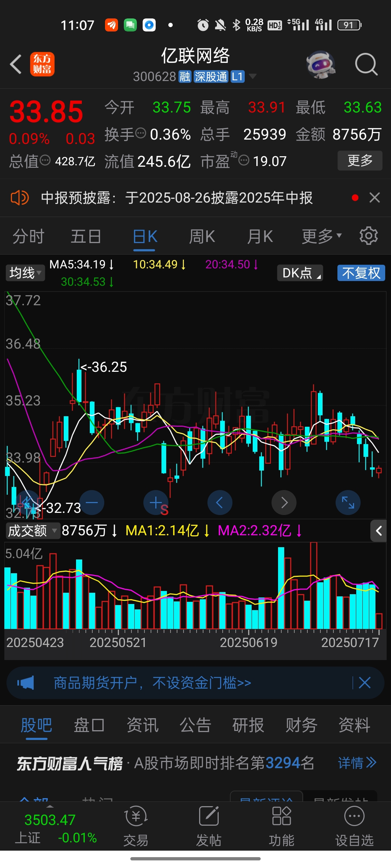This screenshot has height=868, width=391.
Task: Tap 中报预披露 announcement text
Action: pos(177,198)
